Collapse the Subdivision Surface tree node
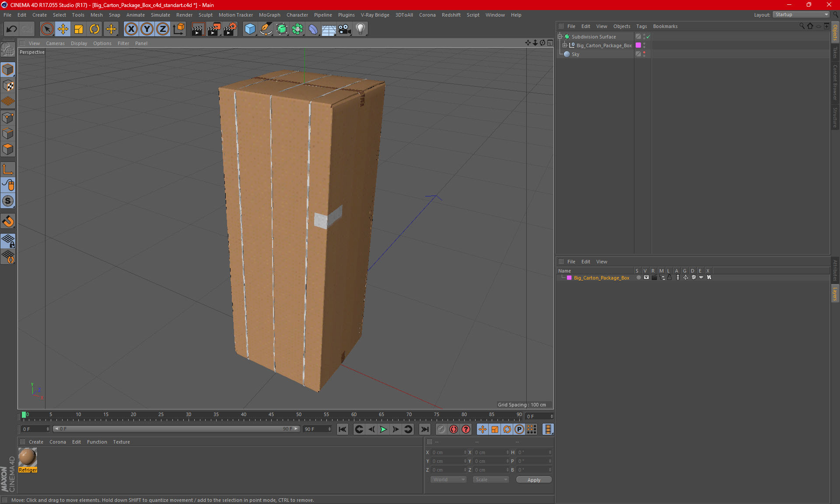This screenshot has height=504, width=840. (560, 37)
